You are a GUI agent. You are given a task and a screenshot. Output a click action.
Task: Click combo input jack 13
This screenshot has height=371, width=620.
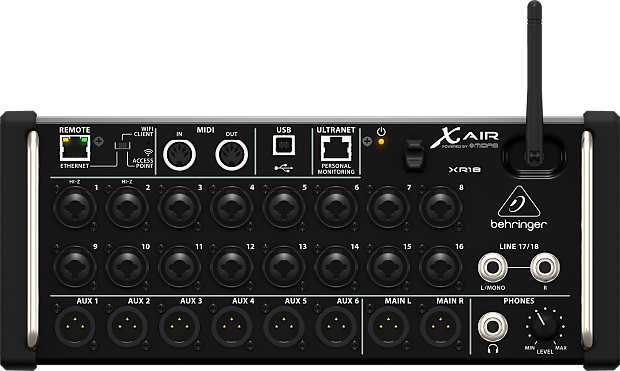click(x=284, y=266)
